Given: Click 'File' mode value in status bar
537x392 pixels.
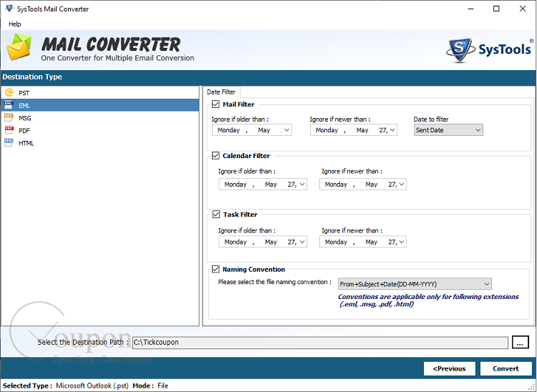Looking at the screenshot, I should [x=163, y=386].
